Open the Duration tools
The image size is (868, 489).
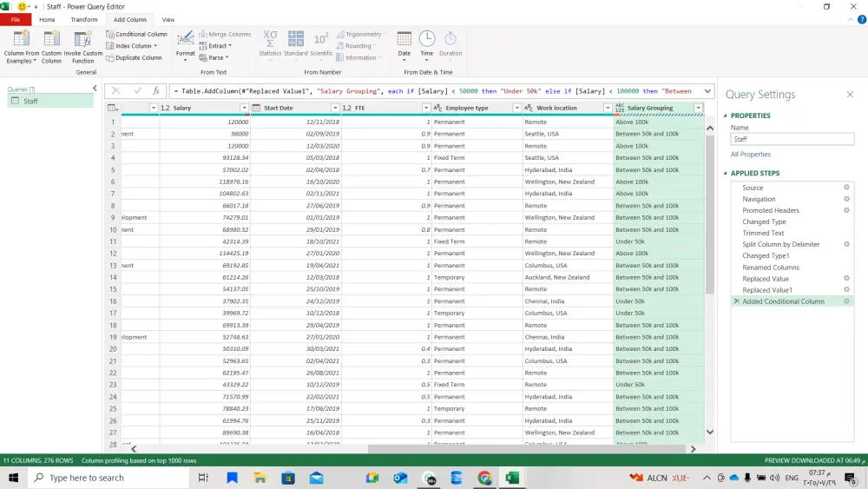[x=450, y=44]
